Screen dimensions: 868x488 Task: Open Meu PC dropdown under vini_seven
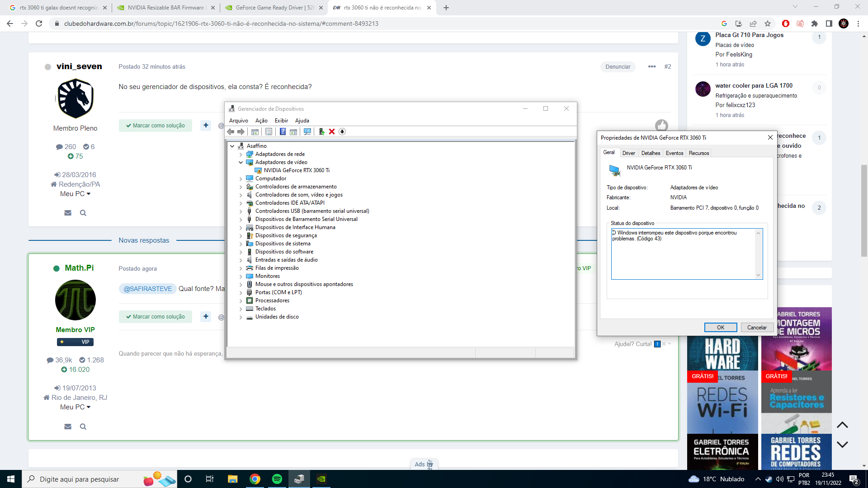pyautogui.click(x=75, y=194)
